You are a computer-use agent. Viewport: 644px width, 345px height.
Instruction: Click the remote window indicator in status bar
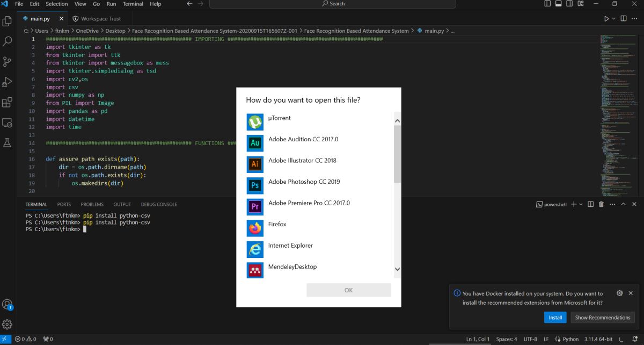pos(5,339)
